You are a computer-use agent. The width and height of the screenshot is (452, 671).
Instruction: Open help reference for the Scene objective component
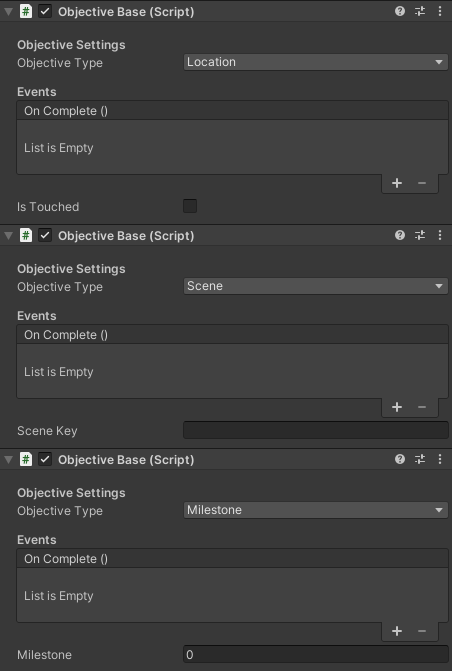(x=400, y=235)
